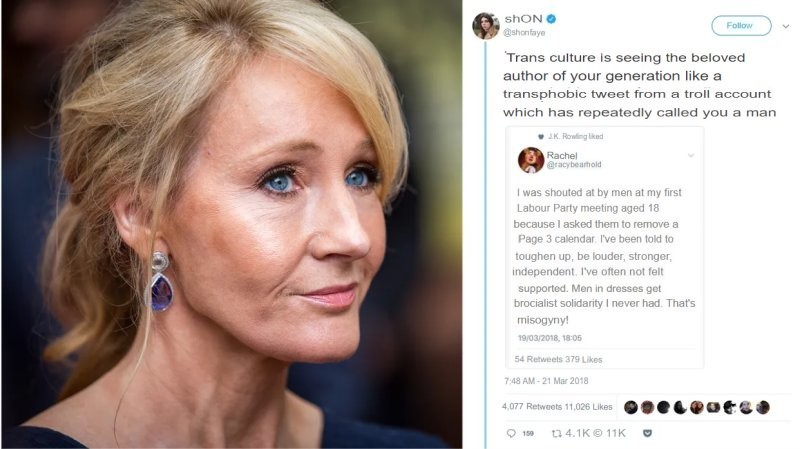
Task: Click heart icon beside J.K. Rowling liked
Action: coord(541,136)
